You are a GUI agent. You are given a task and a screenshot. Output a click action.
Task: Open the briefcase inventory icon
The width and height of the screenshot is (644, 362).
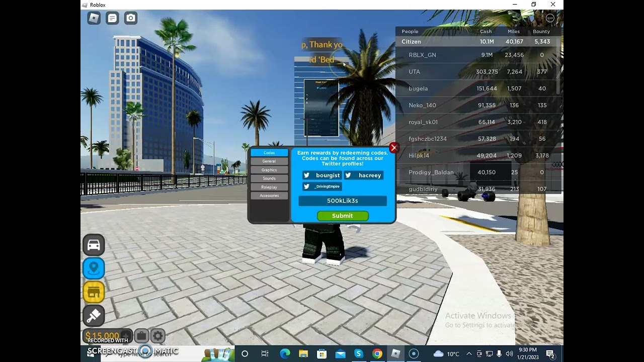[x=141, y=336]
